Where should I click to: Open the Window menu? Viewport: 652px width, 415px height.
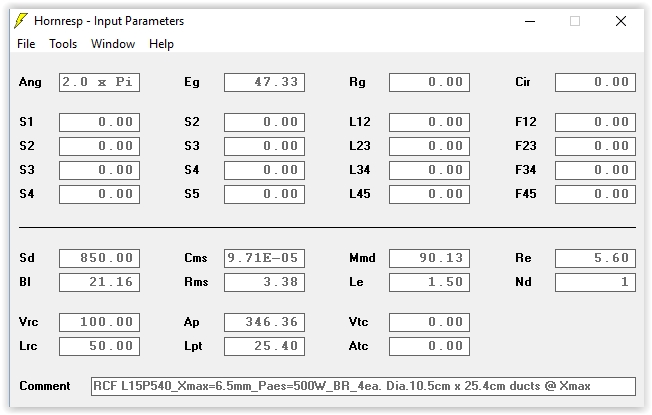113,44
